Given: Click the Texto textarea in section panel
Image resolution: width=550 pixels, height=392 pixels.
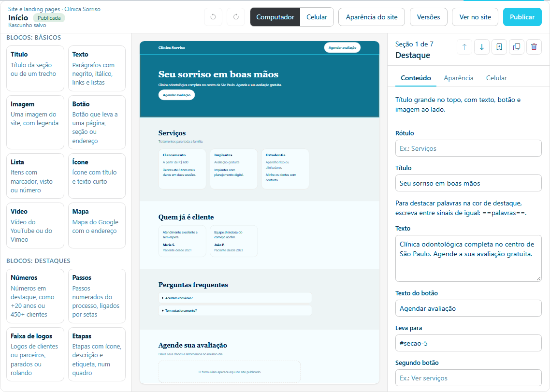Looking at the screenshot, I should tap(468, 258).
